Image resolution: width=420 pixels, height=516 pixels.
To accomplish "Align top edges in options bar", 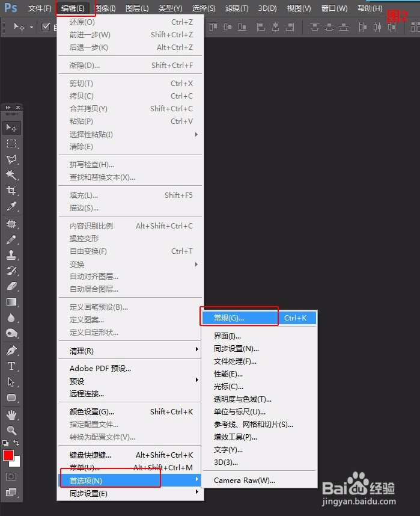I will coord(213,27).
